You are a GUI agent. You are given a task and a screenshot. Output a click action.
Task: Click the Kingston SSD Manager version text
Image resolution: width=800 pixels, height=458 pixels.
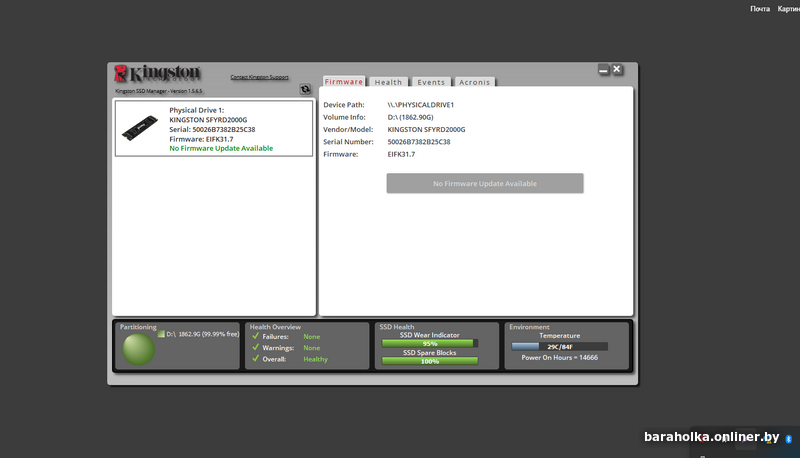point(159,91)
